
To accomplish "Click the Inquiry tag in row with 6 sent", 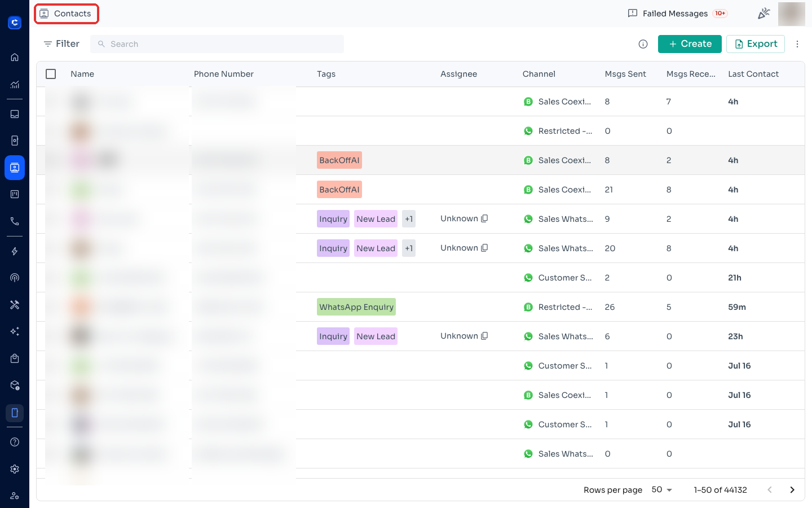I will [x=333, y=336].
